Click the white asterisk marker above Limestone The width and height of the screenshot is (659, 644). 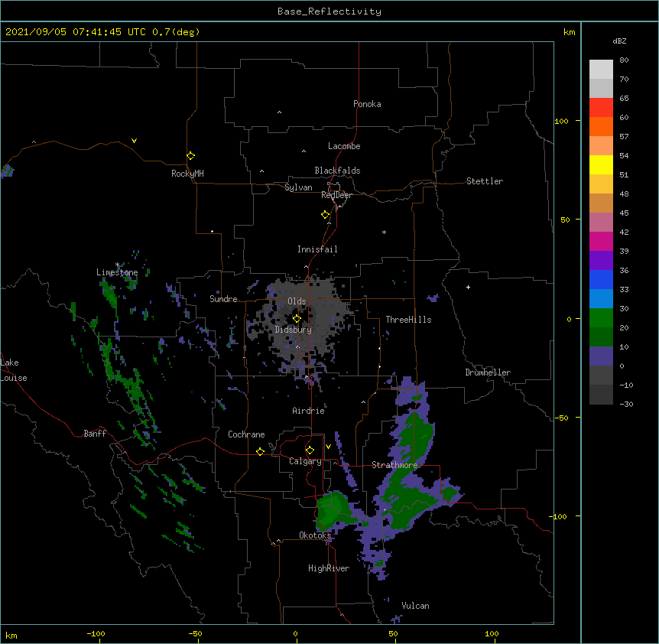tap(117, 265)
